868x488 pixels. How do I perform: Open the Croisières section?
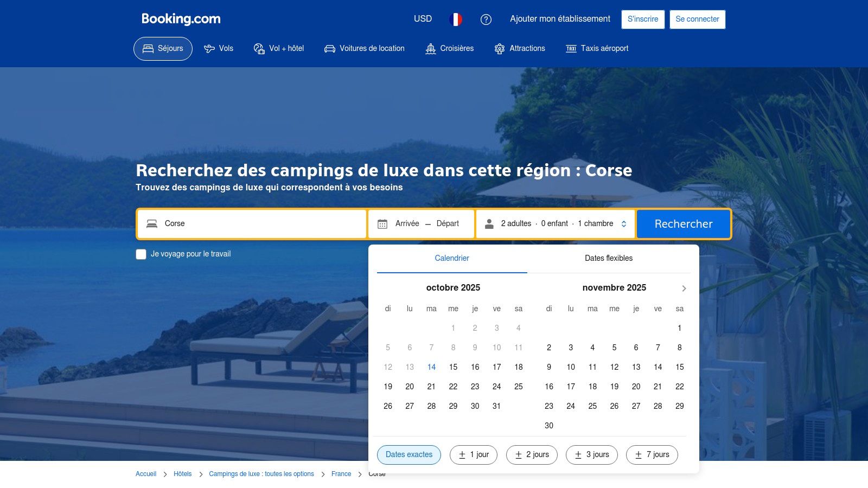pyautogui.click(x=450, y=49)
